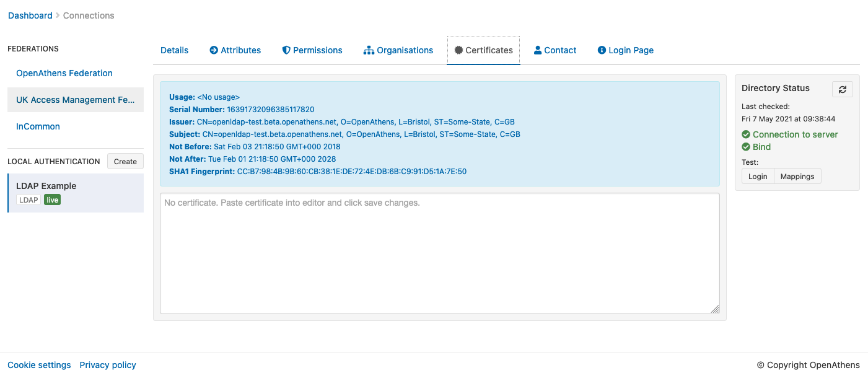868x386 pixels.
Task: Click the Organisations hierarchy icon
Action: coord(370,50)
